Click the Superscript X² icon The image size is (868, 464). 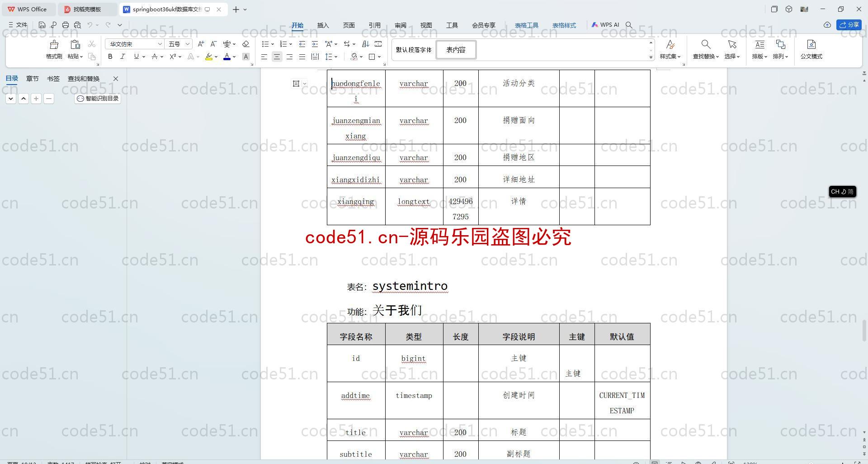point(173,57)
